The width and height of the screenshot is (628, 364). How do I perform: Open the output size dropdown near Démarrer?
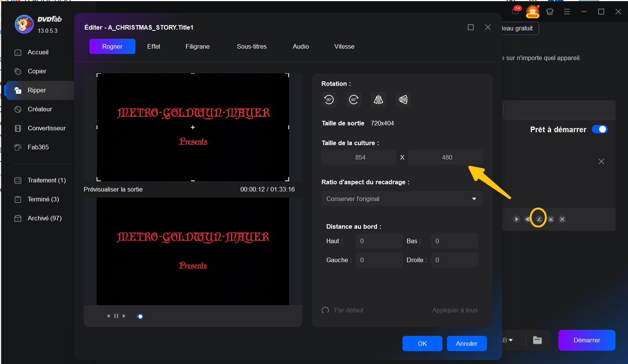click(507, 340)
